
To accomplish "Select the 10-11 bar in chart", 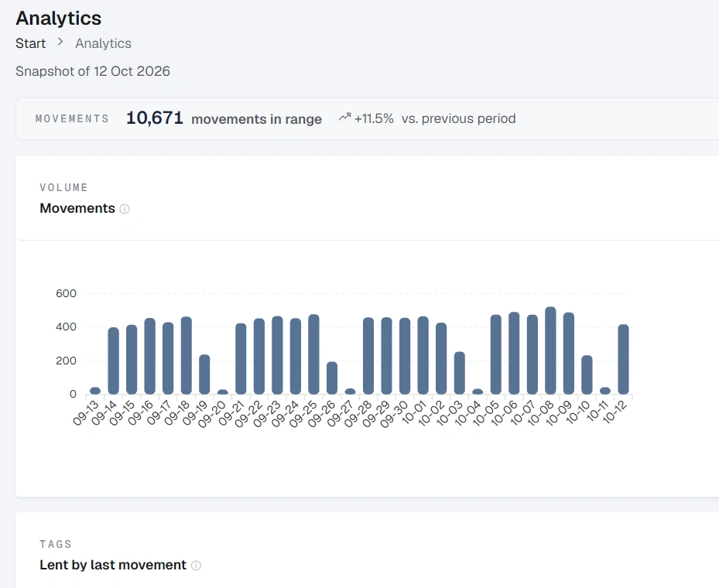I will pos(605,391).
